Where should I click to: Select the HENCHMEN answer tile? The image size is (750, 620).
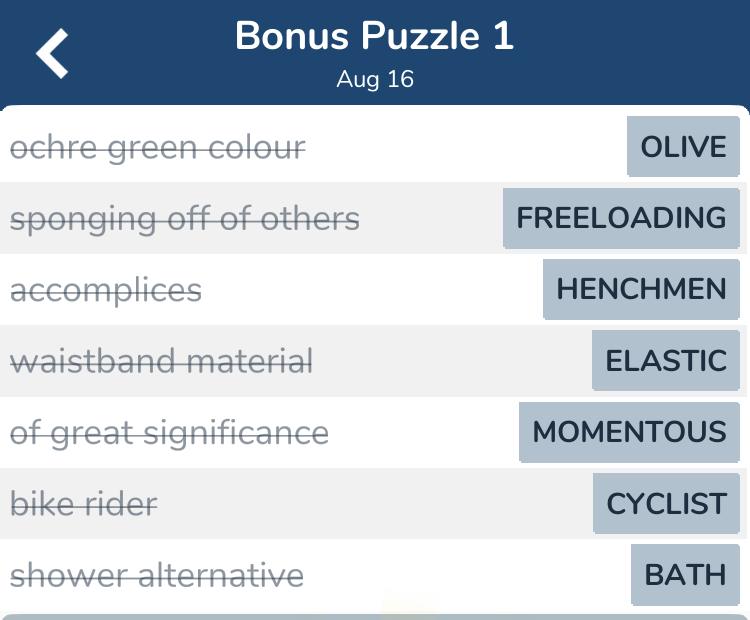pyautogui.click(x=641, y=289)
